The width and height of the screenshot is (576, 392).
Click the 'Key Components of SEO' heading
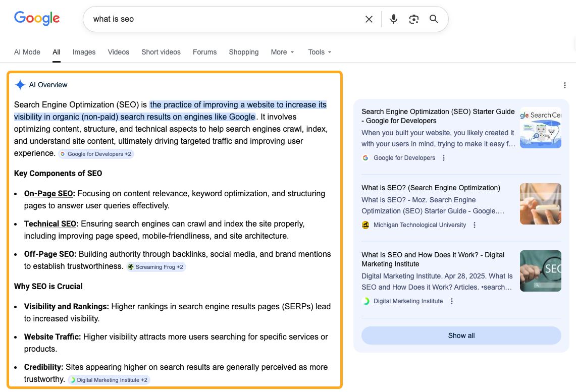click(58, 173)
